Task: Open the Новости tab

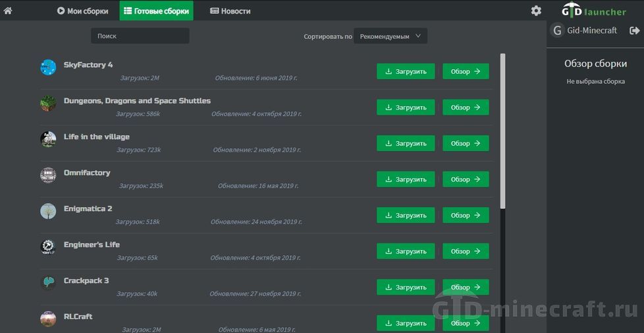Action: tap(230, 11)
